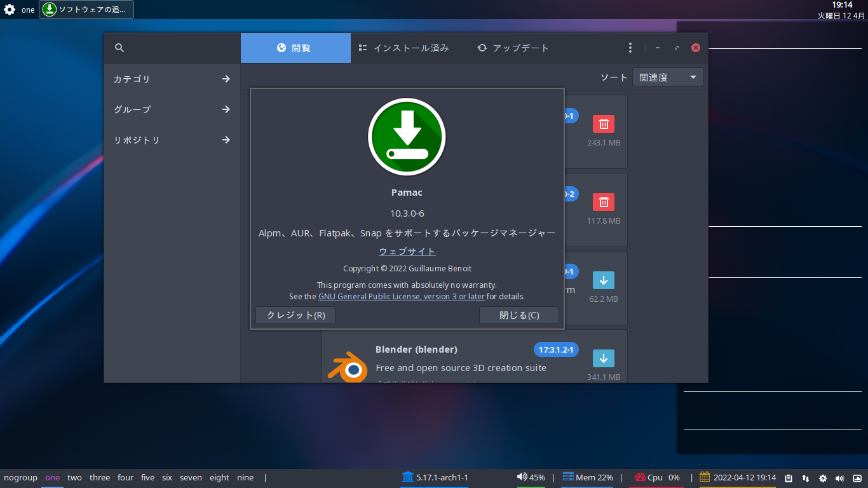This screenshot has height=488, width=868.
Task: Expand the リポジトリ sidebar entry
Action: (172, 140)
